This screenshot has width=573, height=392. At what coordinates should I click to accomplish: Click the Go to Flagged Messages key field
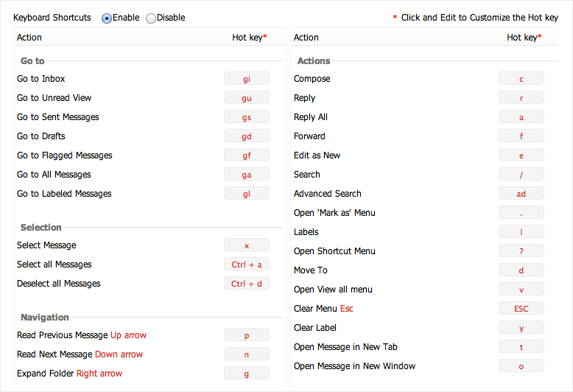(x=247, y=155)
